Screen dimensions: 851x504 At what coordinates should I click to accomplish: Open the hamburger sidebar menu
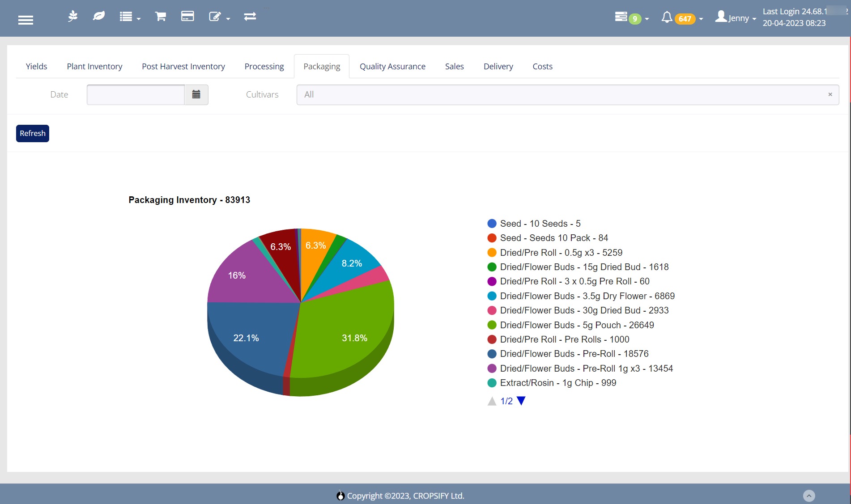[26, 20]
